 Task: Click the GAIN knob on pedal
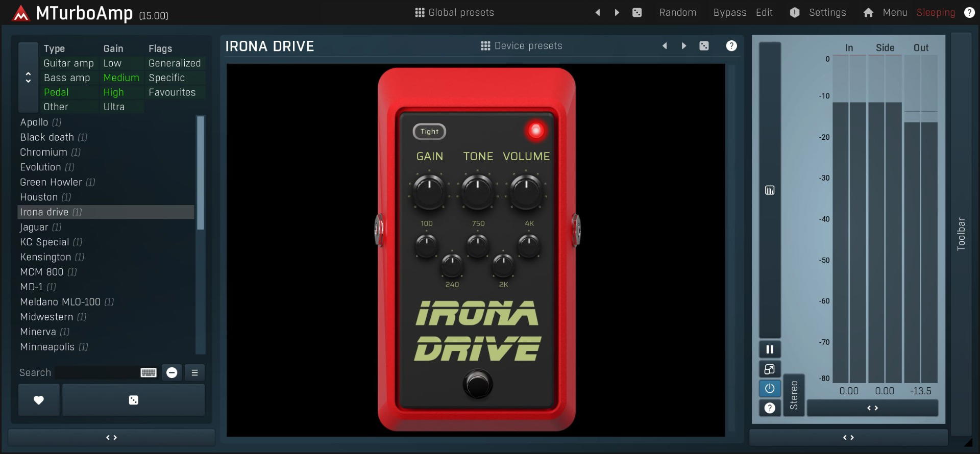tap(429, 191)
